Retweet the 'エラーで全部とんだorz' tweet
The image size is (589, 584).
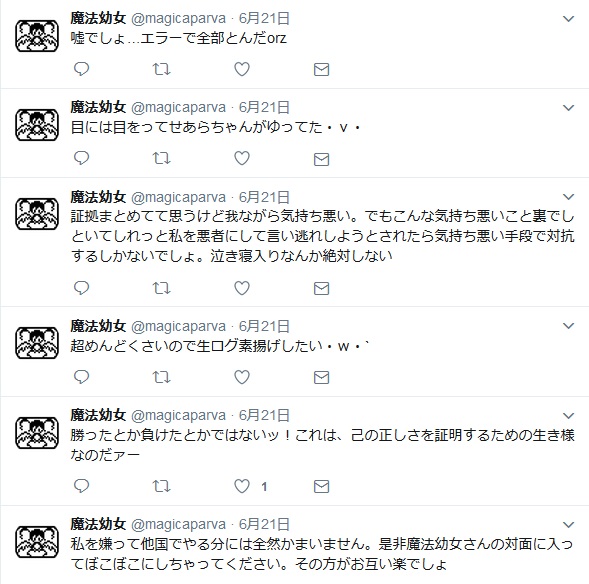tap(162, 69)
